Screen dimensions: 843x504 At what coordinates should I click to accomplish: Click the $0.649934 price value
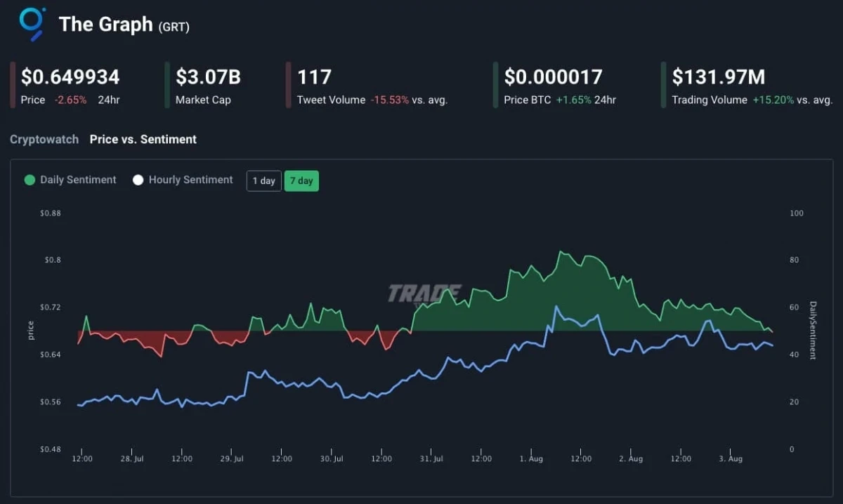coord(70,77)
